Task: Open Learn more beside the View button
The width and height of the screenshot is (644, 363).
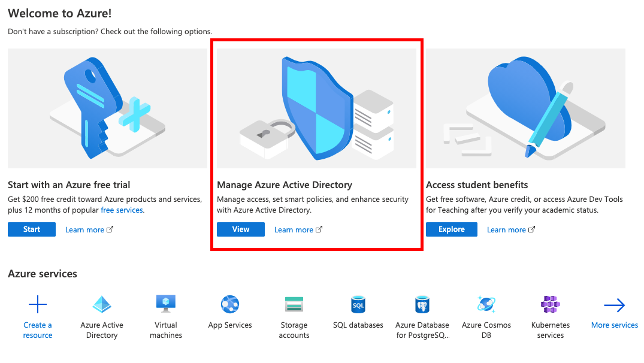Action: tap(294, 229)
